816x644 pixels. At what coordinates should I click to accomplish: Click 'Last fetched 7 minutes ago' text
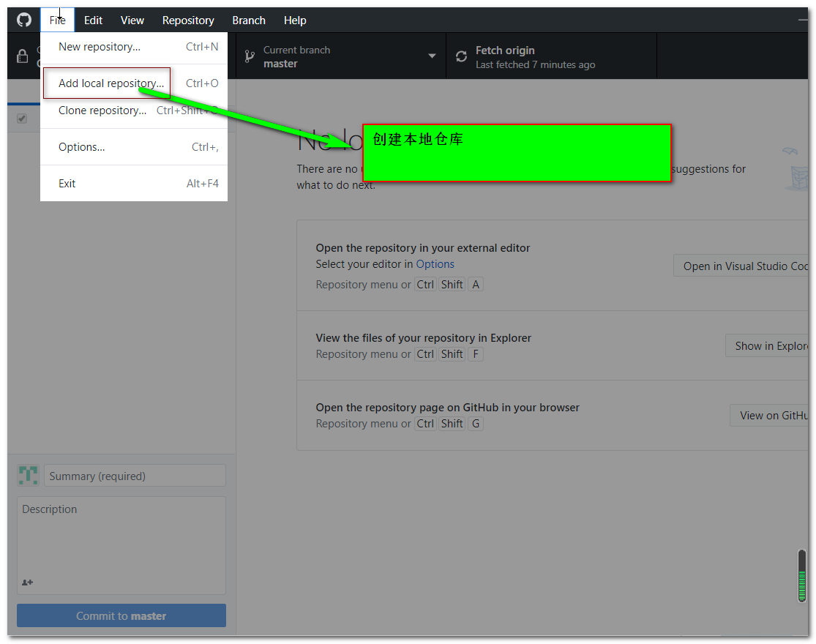coord(535,65)
